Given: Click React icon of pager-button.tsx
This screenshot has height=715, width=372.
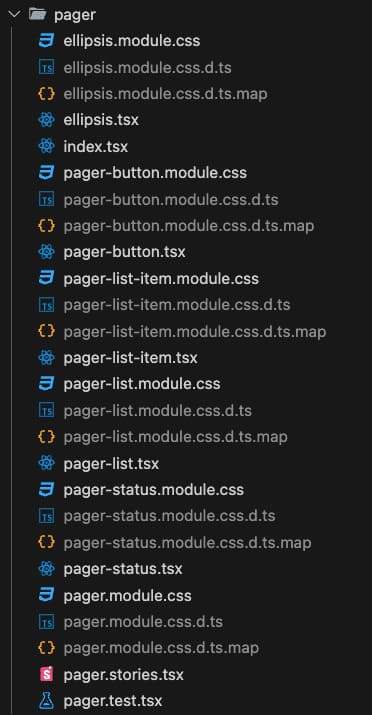Looking at the screenshot, I should 46,252.
